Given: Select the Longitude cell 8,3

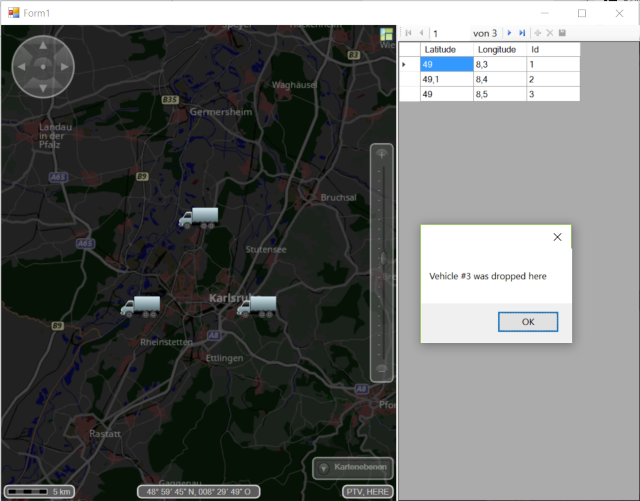Looking at the screenshot, I should coord(500,64).
